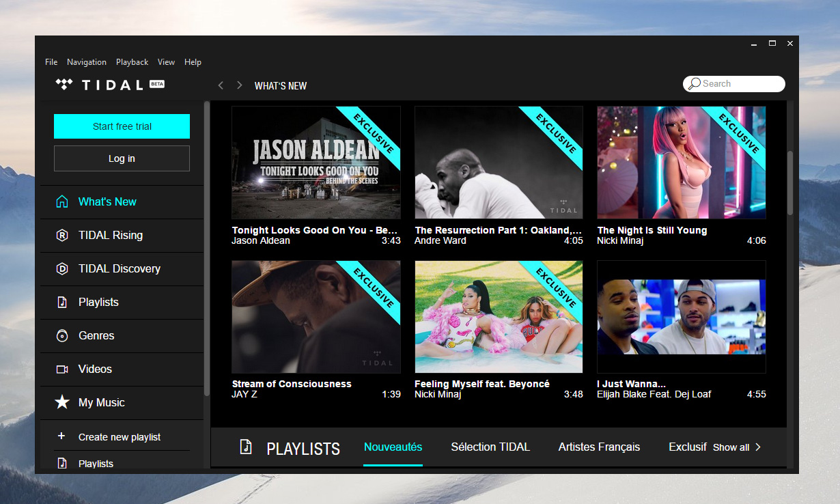Click the Playlists music note icon in sidebar
The height and width of the screenshot is (504, 840).
62,303
